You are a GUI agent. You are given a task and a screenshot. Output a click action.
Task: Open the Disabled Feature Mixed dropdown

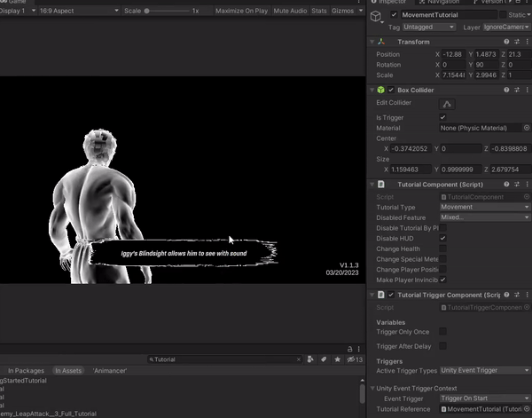tap(485, 217)
